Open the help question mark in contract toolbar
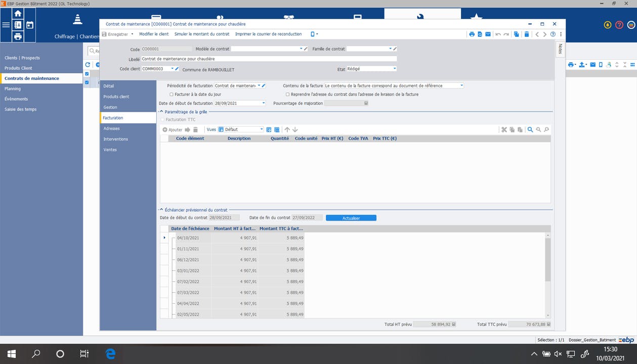637x364 pixels. pyautogui.click(x=553, y=34)
